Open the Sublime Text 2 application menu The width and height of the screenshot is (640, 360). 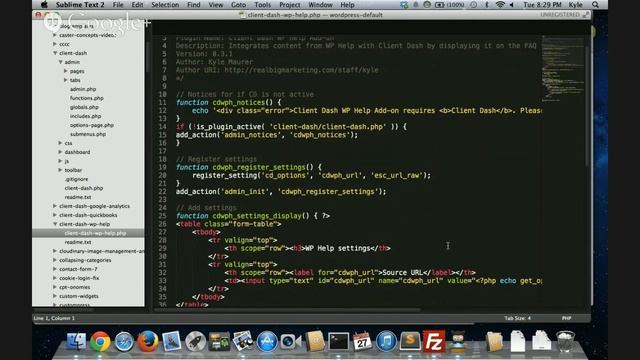80,5
